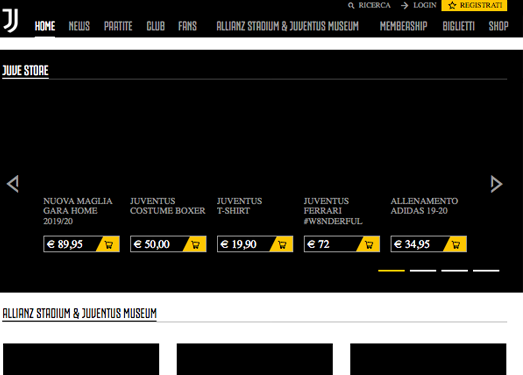Open search via the Ricerca magnifier icon
Image resolution: width=523 pixels, height=375 pixels.
[x=351, y=6]
